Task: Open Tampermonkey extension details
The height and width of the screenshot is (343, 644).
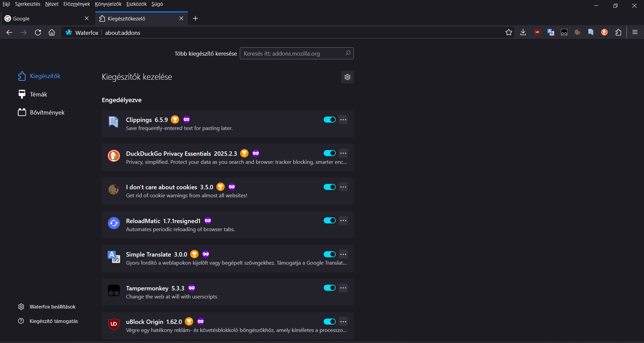Action: 227,292
